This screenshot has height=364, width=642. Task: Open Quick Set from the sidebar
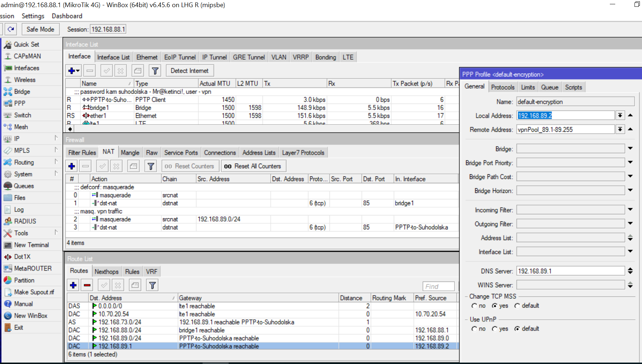(x=26, y=44)
